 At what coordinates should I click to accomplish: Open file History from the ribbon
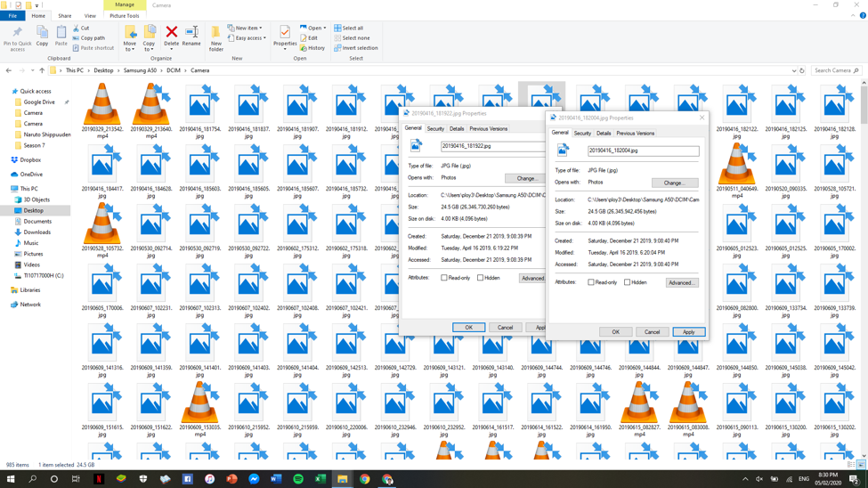[x=312, y=48]
